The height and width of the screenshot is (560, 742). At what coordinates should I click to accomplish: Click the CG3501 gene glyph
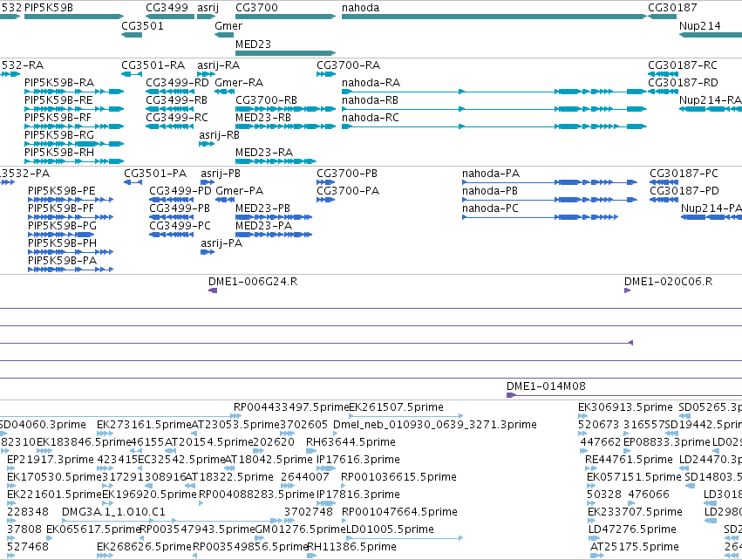click(132, 35)
